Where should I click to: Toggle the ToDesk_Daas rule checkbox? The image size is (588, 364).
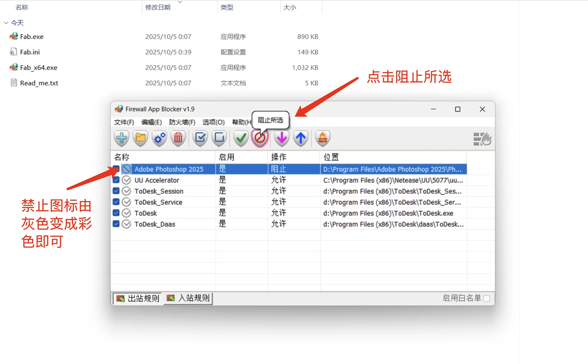[x=116, y=224]
